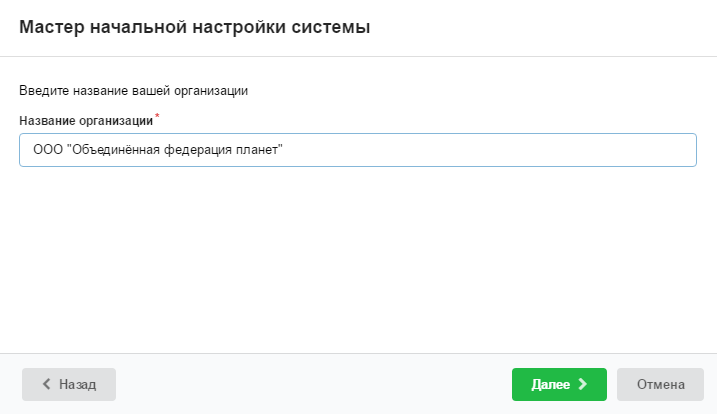Click the closing quotation mark in the organization name
The height and width of the screenshot is (414, 717).
(282, 149)
